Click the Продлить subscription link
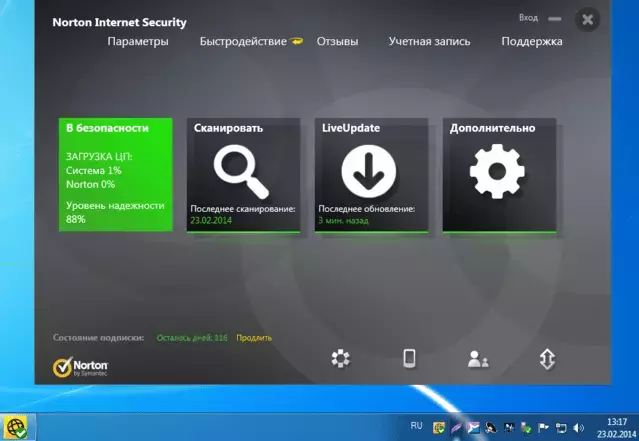This screenshot has height=441, width=639. (254, 338)
